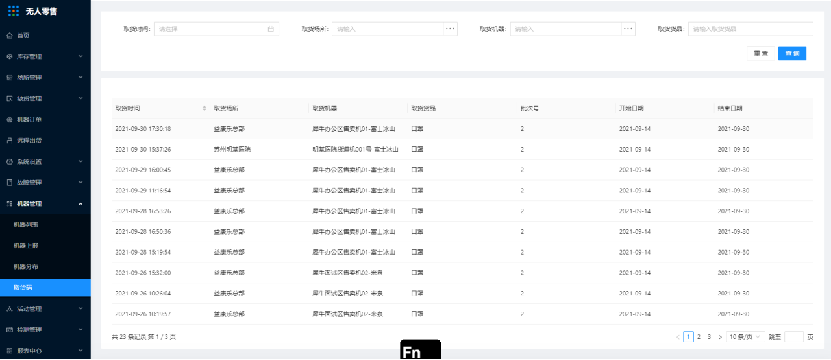The width and height of the screenshot is (831, 360).
Task: Click the sort arrows in the first column header
Action: pyautogui.click(x=204, y=108)
